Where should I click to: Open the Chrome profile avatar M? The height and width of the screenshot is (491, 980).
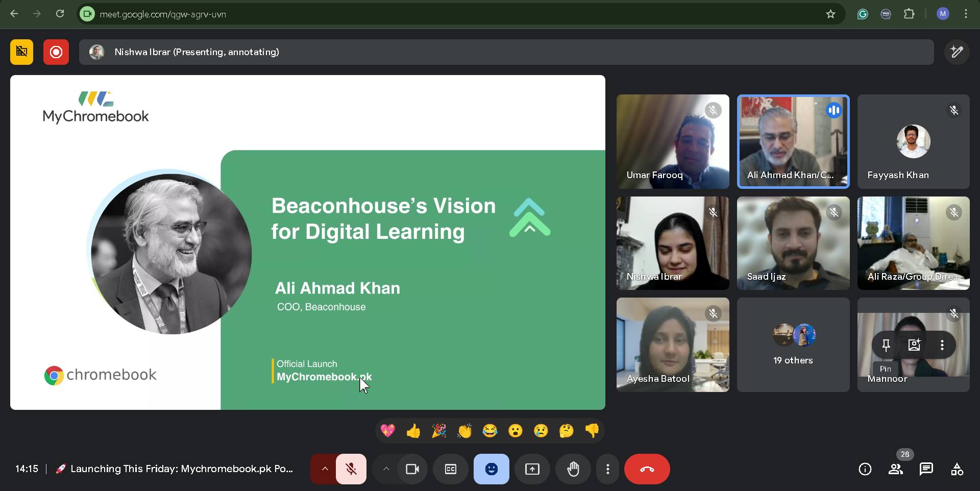pos(943,14)
